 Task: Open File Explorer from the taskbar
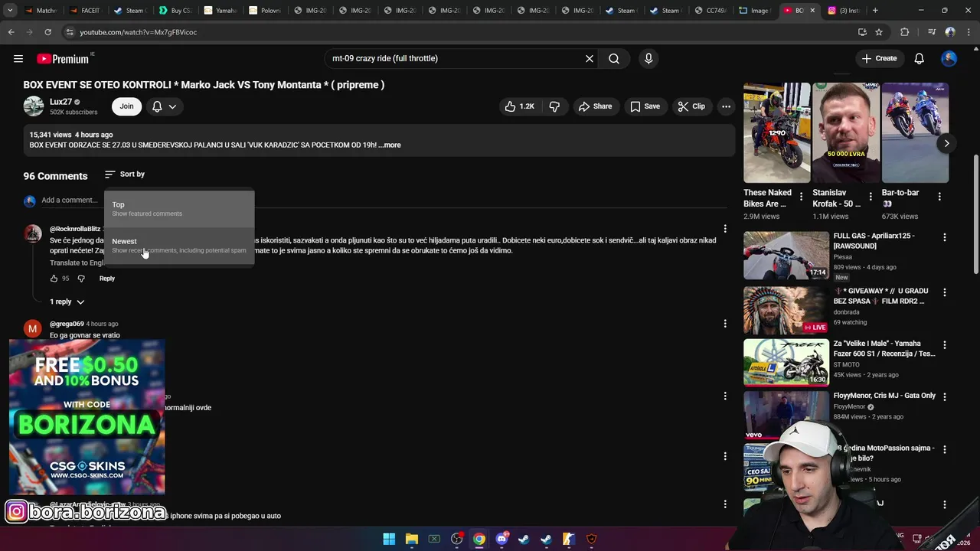(x=411, y=539)
